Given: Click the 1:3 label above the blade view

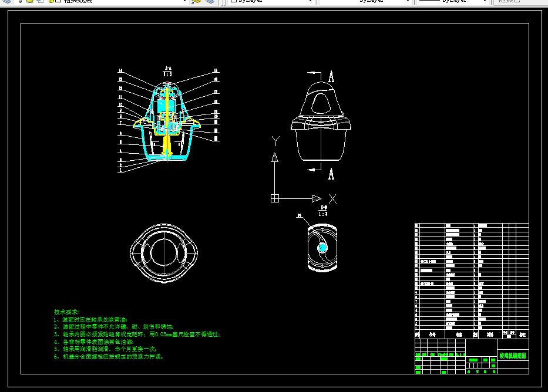Looking at the screenshot, I should (x=323, y=214).
